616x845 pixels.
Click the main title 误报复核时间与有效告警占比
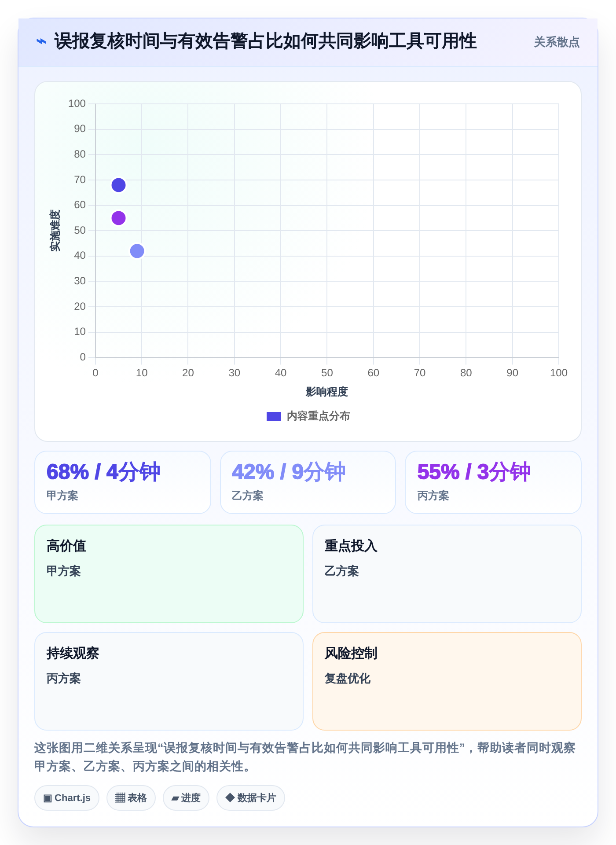coord(265,42)
